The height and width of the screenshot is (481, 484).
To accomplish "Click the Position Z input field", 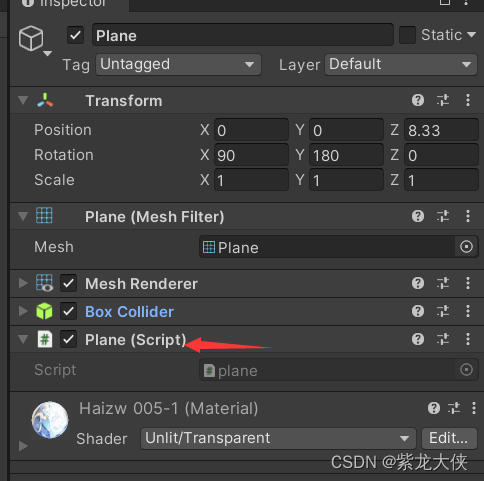I will (x=441, y=130).
